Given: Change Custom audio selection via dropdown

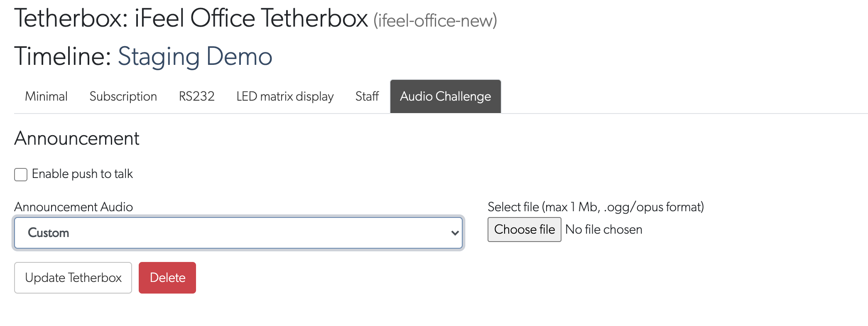Looking at the screenshot, I should click(x=239, y=233).
